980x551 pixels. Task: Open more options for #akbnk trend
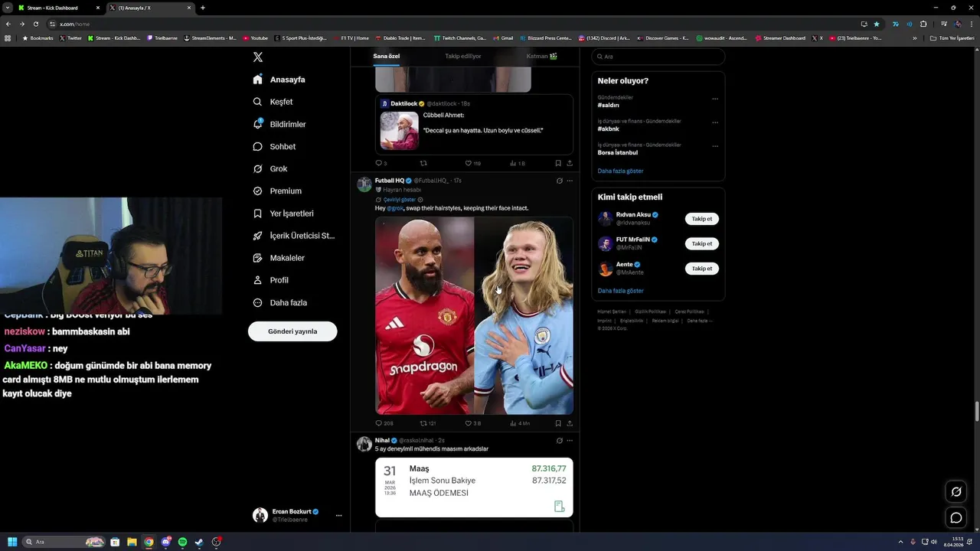[715, 122]
